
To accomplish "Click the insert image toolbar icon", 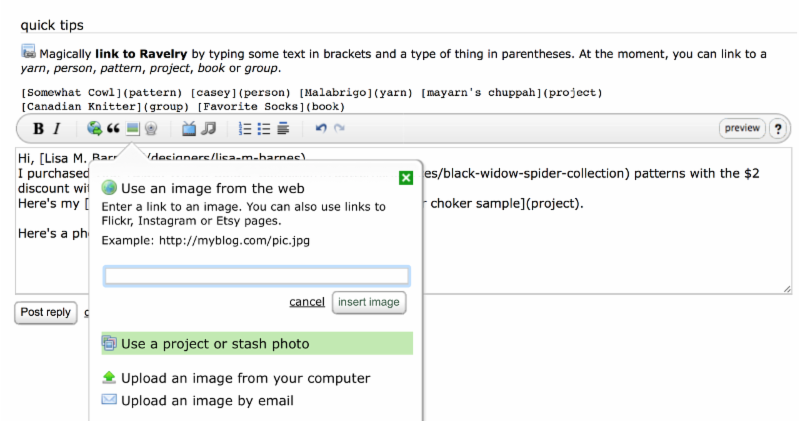I will point(133,128).
